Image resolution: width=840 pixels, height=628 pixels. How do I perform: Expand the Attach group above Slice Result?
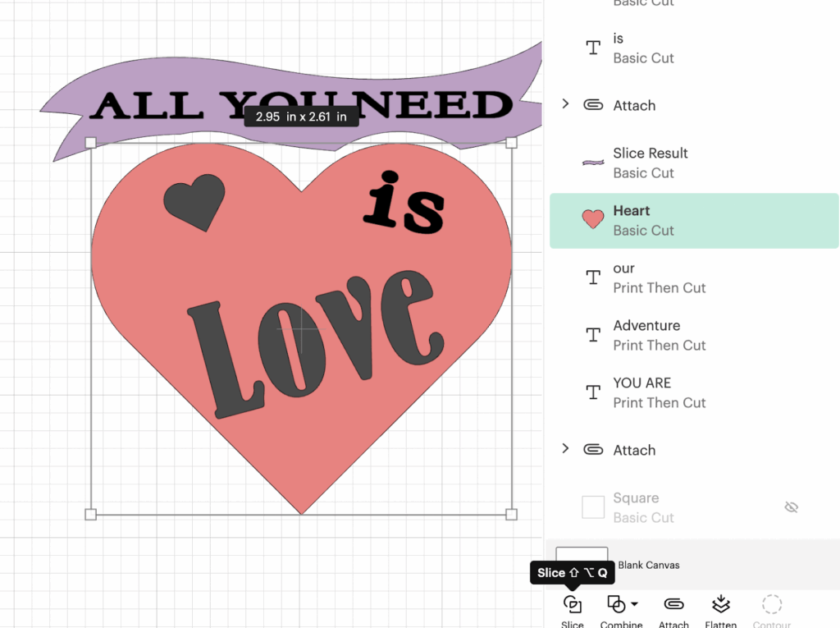point(565,104)
